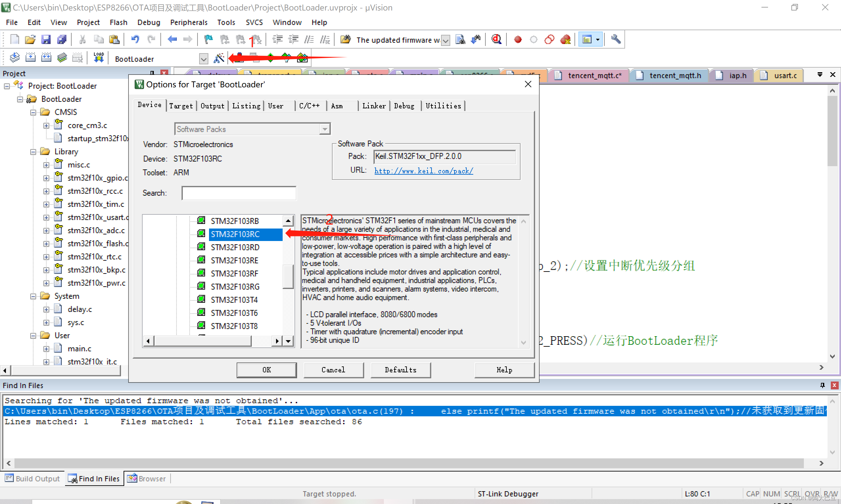
Task: Click the Kill All Breakpoints icon
Action: [x=565, y=40]
